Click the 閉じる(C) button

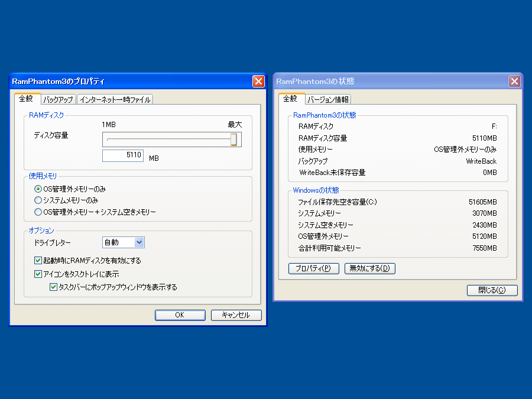(x=492, y=290)
